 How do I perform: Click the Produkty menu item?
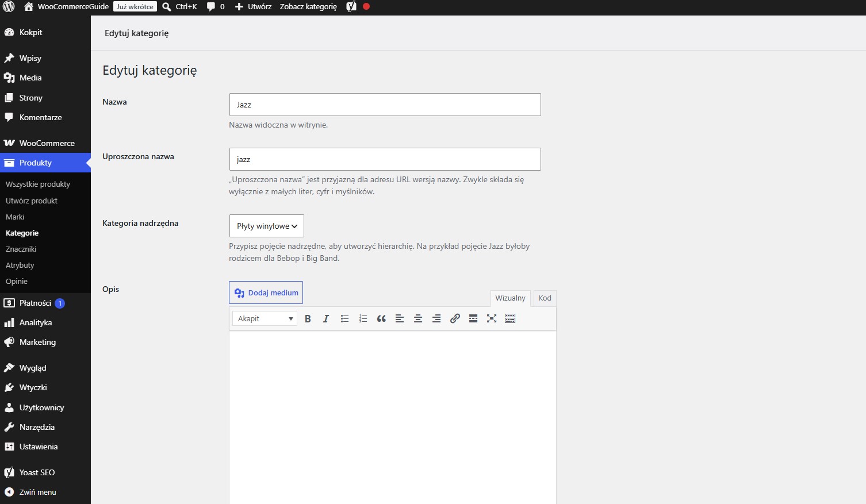pyautogui.click(x=45, y=163)
